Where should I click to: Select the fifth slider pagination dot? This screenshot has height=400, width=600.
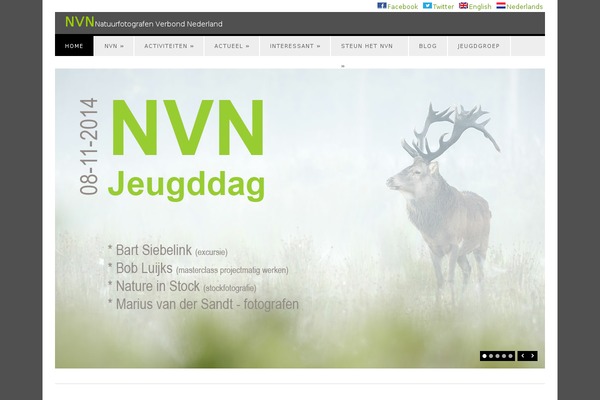pos(510,356)
